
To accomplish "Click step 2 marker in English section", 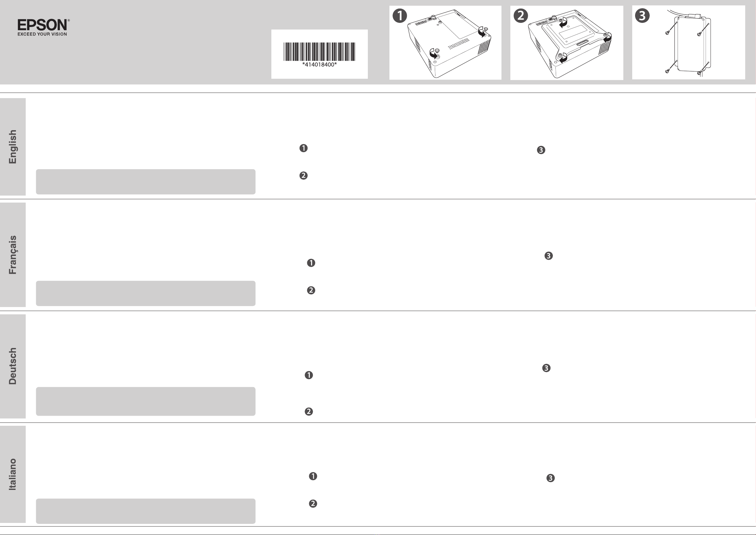I will [x=304, y=176].
